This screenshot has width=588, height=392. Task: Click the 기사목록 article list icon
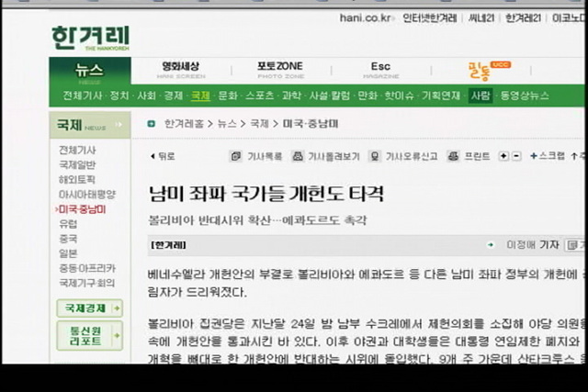tap(236, 156)
